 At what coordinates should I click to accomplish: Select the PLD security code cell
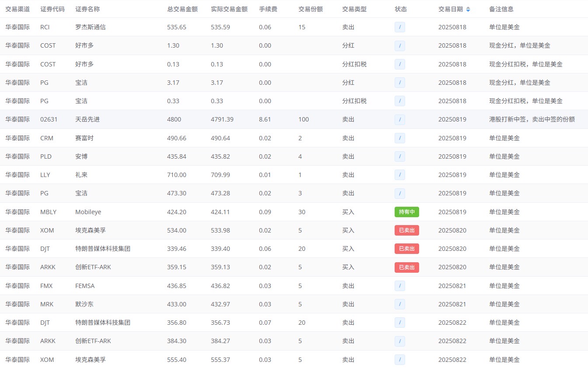pyautogui.click(x=46, y=156)
